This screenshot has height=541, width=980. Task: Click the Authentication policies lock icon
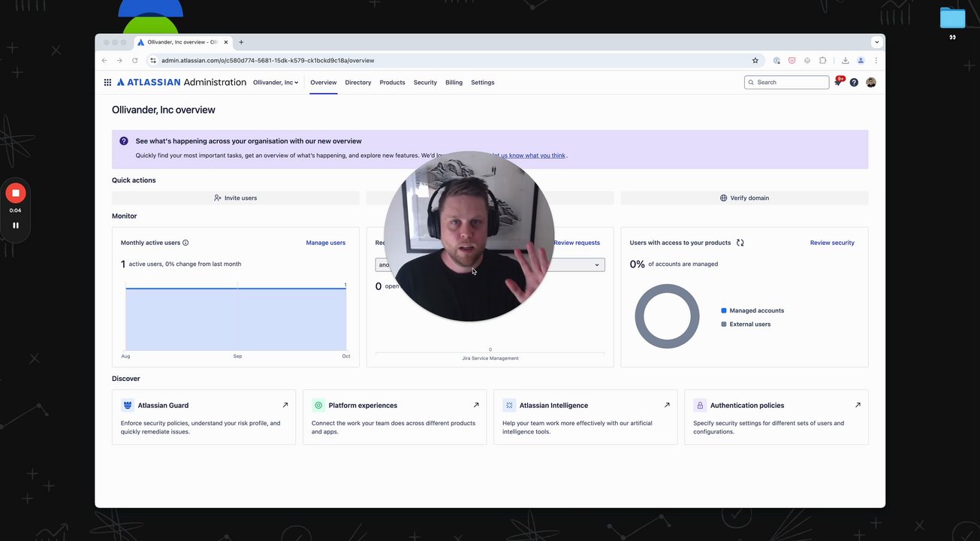(700, 405)
